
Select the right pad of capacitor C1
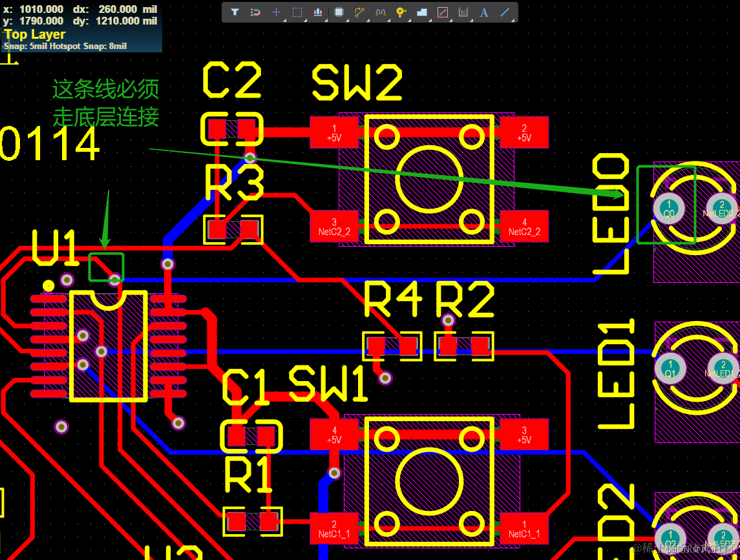tap(266, 436)
